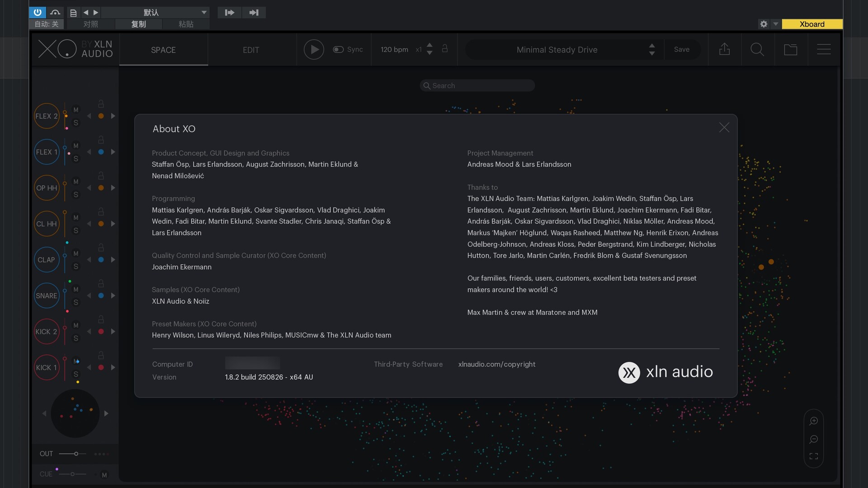
Task: Open the 自动: 关 automation menu
Action: pyautogui.click(x=47, y=24)
